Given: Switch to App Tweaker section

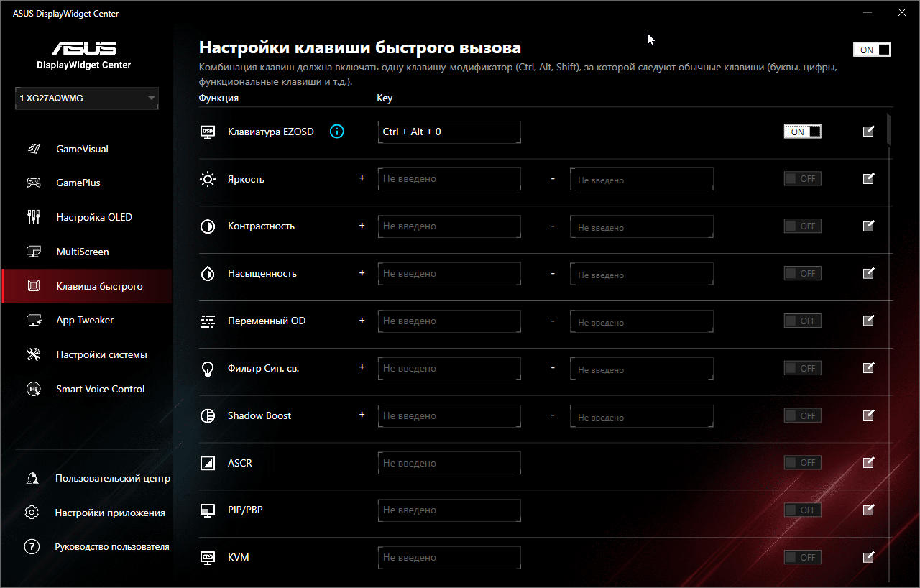Looking at the screenshot, I should pyautogui.click(x=85, y=321).
